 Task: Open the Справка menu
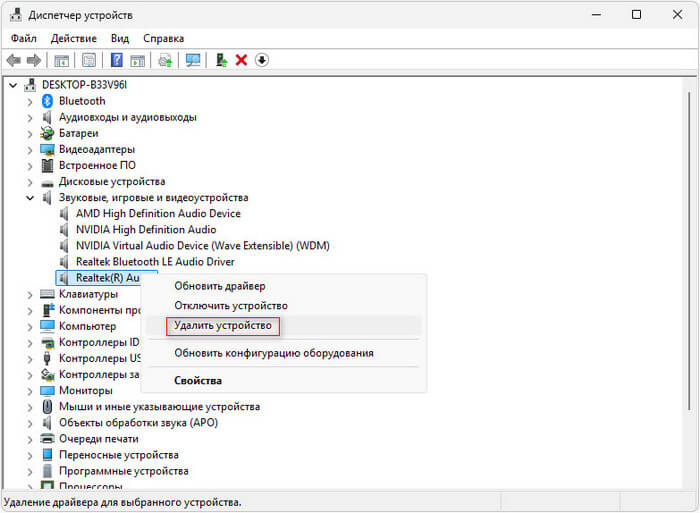click(x=163, y=38)
